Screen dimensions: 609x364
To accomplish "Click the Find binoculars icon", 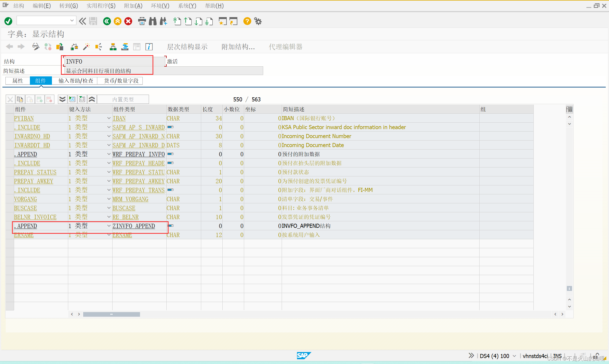I will pos(153,21).
